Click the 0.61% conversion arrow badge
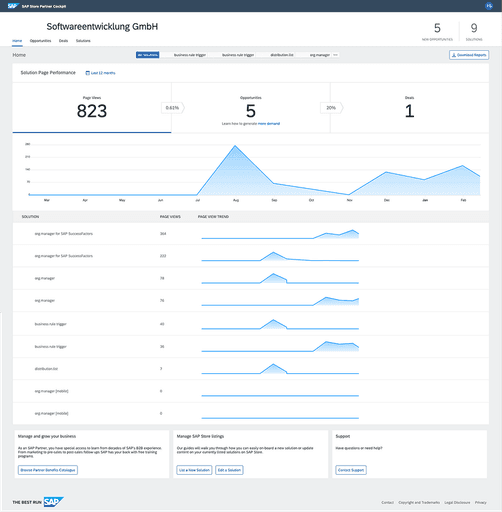The height and width of the screenshot is (512, 502). 173,108
